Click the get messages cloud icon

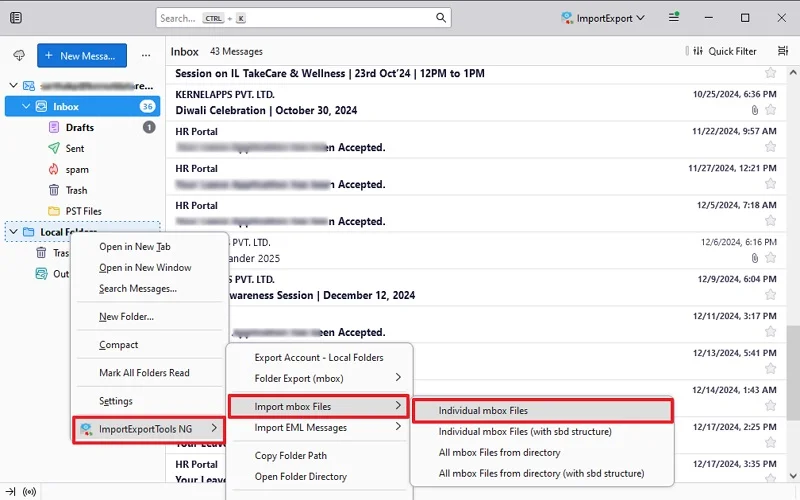pyautogui.click(x=19, y=55)
